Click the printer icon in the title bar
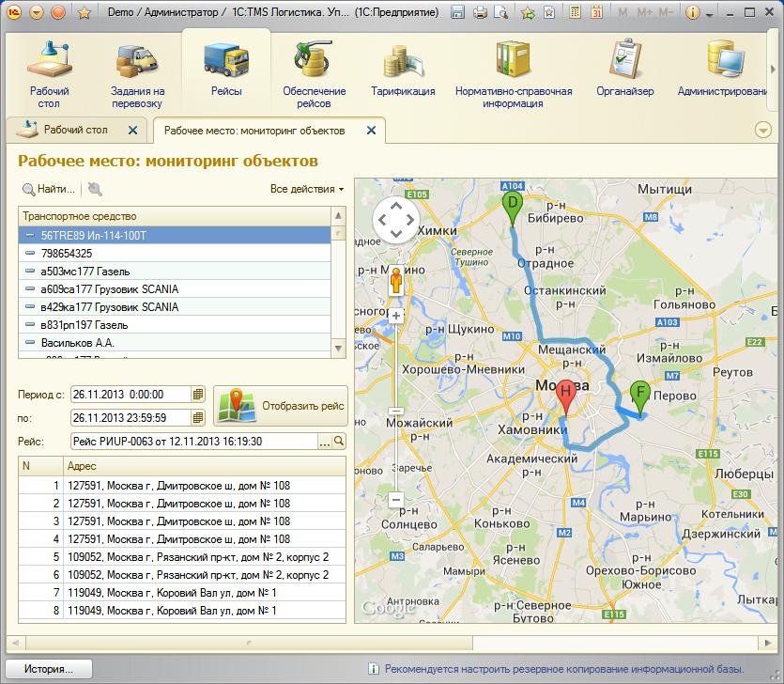 click(480, 13)
